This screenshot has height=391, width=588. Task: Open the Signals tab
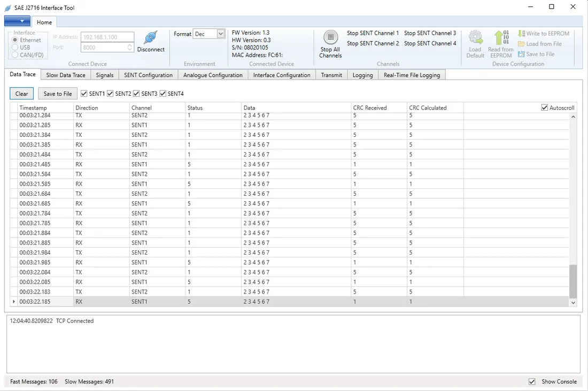pyautogui.click(x=105, y=75)
